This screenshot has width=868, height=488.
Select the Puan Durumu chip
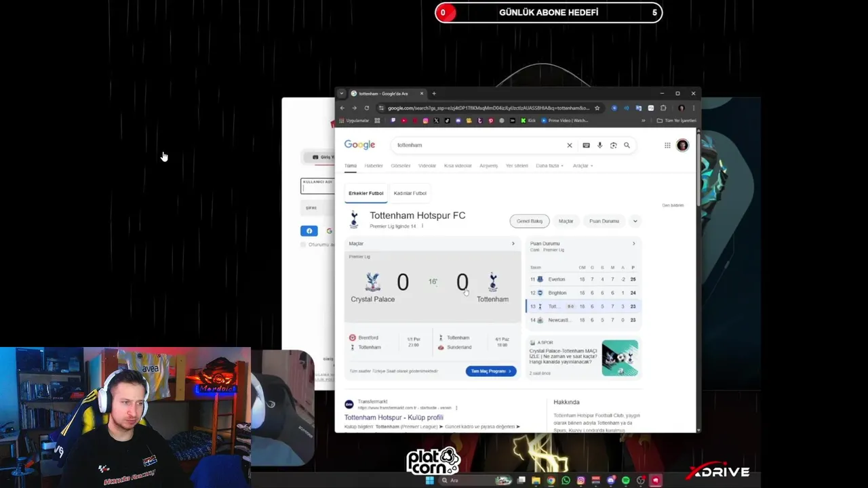click(x=604, y=221)
